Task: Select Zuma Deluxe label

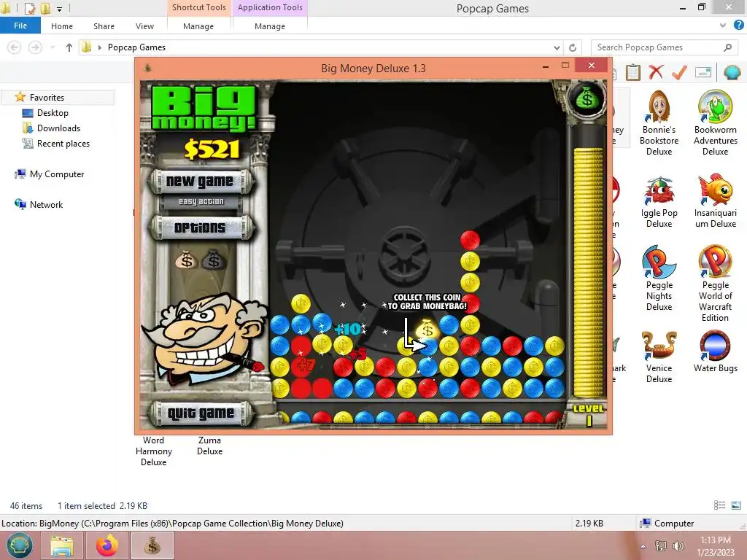Action: click(x=209, y=446)
